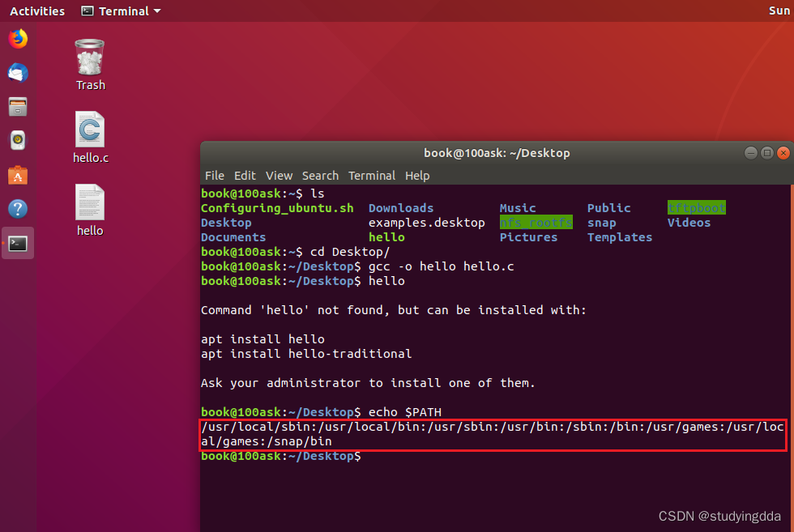Click 'Public' in ls output
Screen dimensions: 794x532
pos(608,208)
